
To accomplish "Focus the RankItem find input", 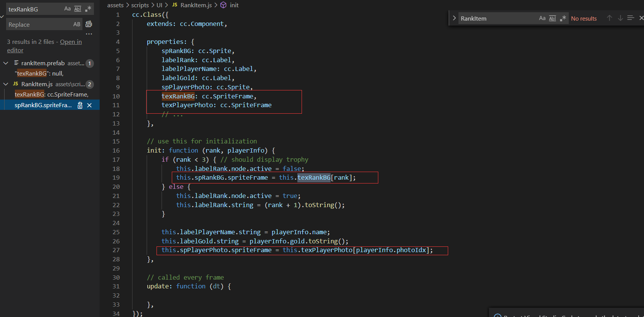I will [x=498, y=18].
